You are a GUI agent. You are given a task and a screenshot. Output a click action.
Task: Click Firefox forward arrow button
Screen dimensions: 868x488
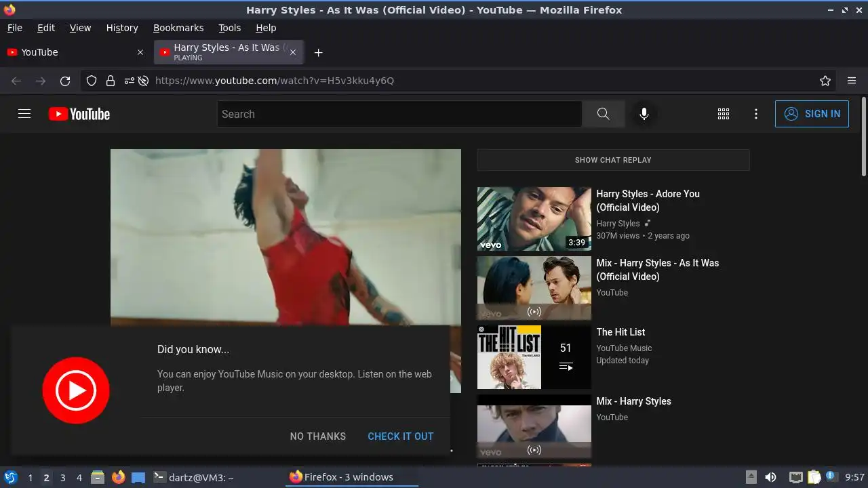pyautogui.click(x=41, y=81)
